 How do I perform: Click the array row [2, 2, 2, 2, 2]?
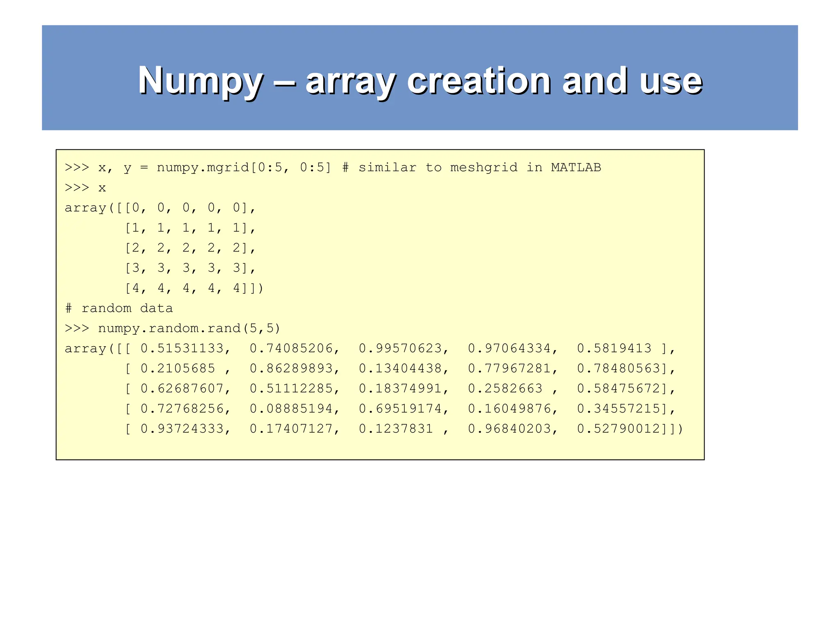pos(187,248)
